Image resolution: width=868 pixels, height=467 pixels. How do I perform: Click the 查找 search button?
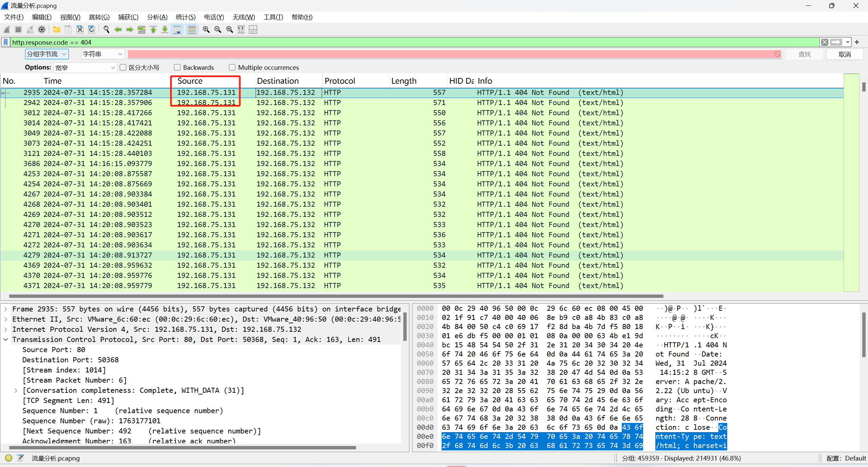(x=804, y=54)
